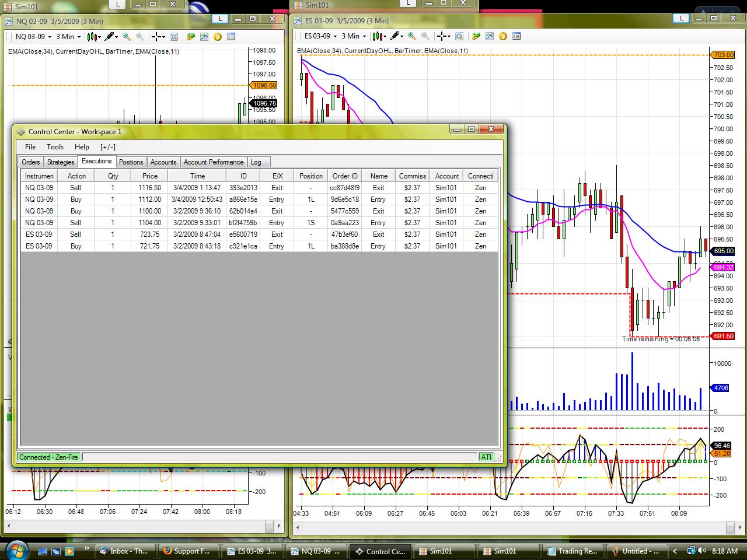Toggle the ATI indicator in Control Center

tap(486, 457)
